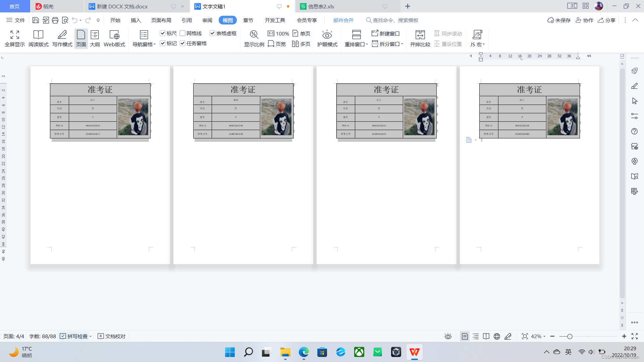Click the 并排比较 side-by-side compare icon
644x362 pixels.
(x=420, y=35)
